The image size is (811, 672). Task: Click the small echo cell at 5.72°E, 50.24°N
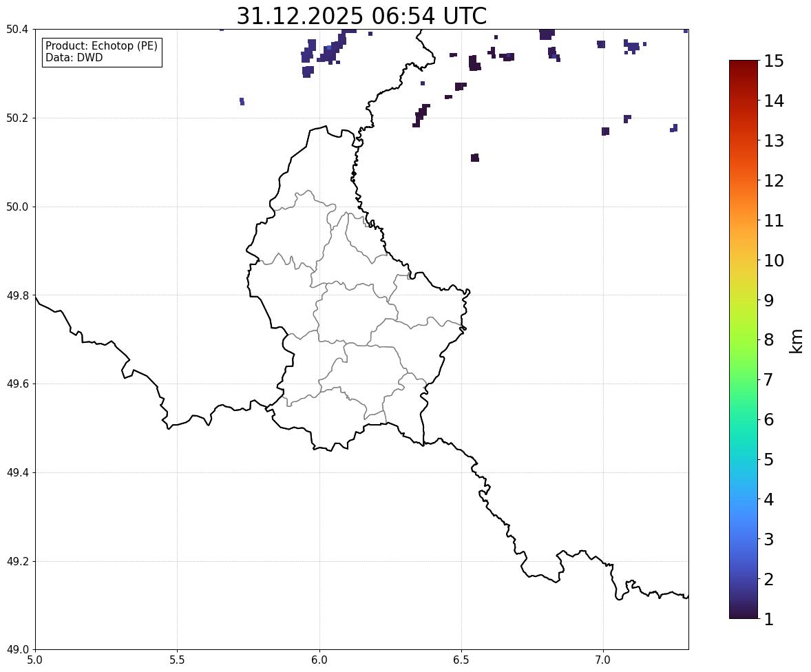click(242, 101)
